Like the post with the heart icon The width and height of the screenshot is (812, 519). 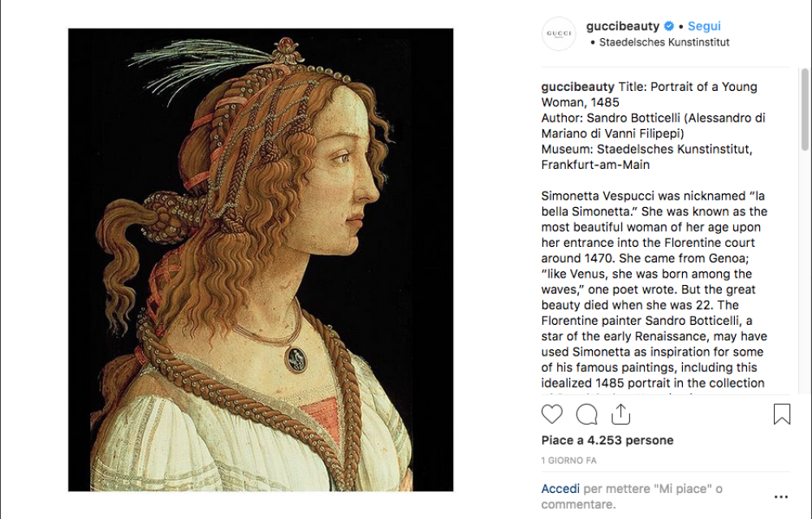(x=552, y=414)
